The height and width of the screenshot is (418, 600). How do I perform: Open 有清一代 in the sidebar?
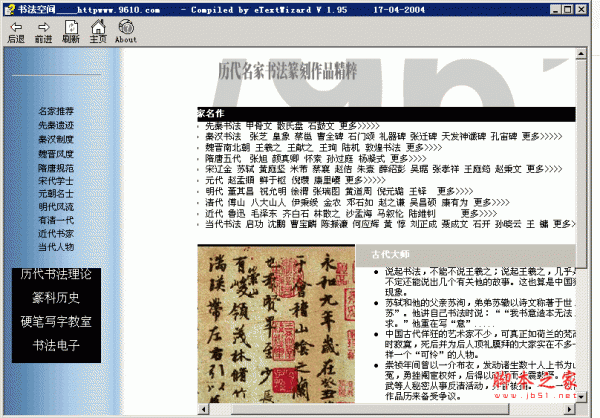(56, 220)
